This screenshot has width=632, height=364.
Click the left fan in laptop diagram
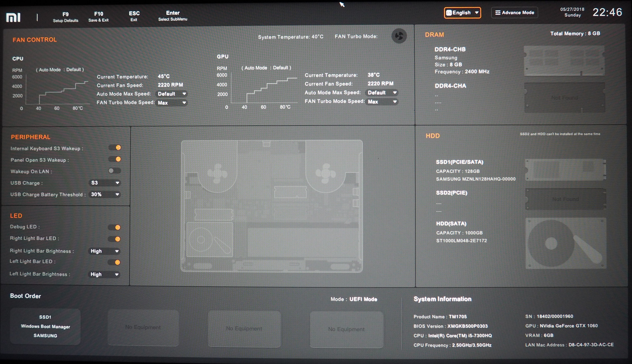point(217,173)
